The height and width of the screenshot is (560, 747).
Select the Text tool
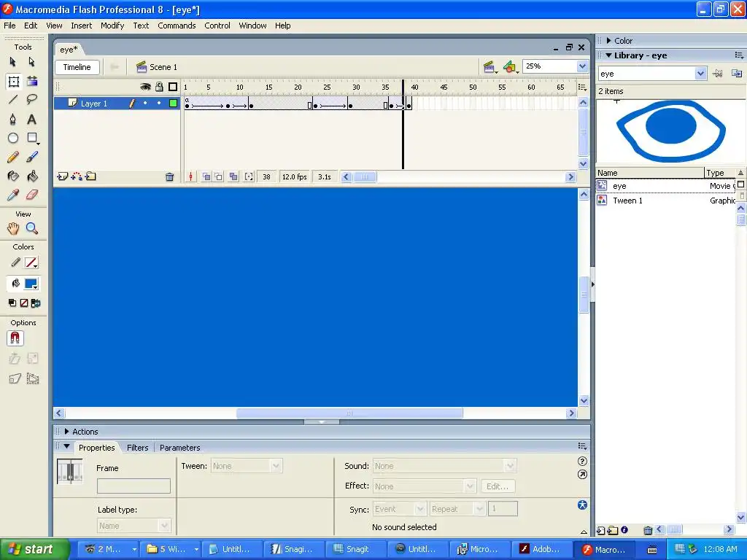click(x=32, y=119)
